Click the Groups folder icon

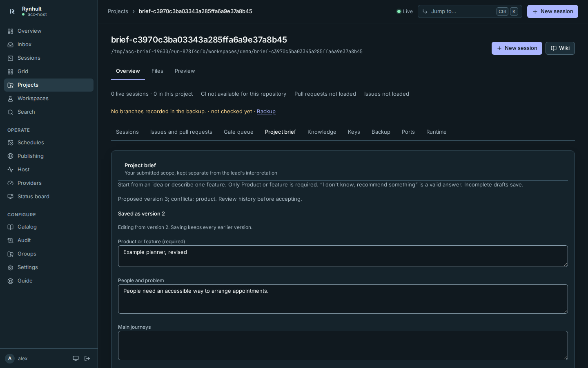pos(11,254)
